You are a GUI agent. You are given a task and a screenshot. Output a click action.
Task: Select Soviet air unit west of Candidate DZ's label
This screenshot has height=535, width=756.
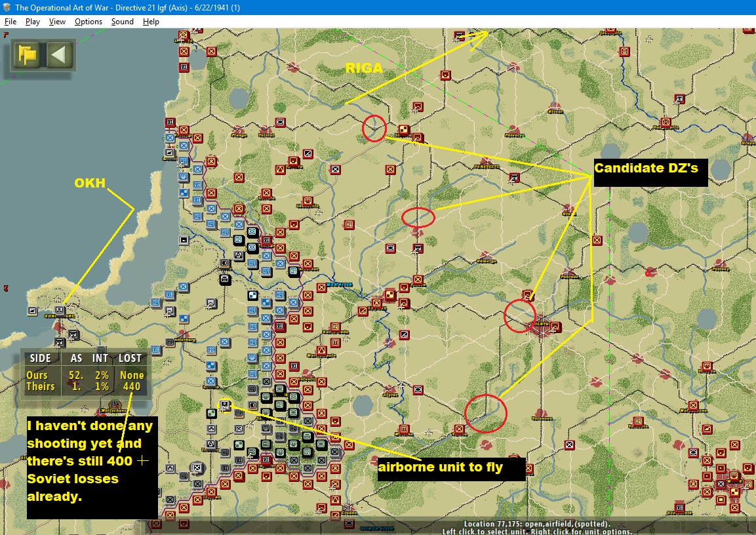coord(514,178)
